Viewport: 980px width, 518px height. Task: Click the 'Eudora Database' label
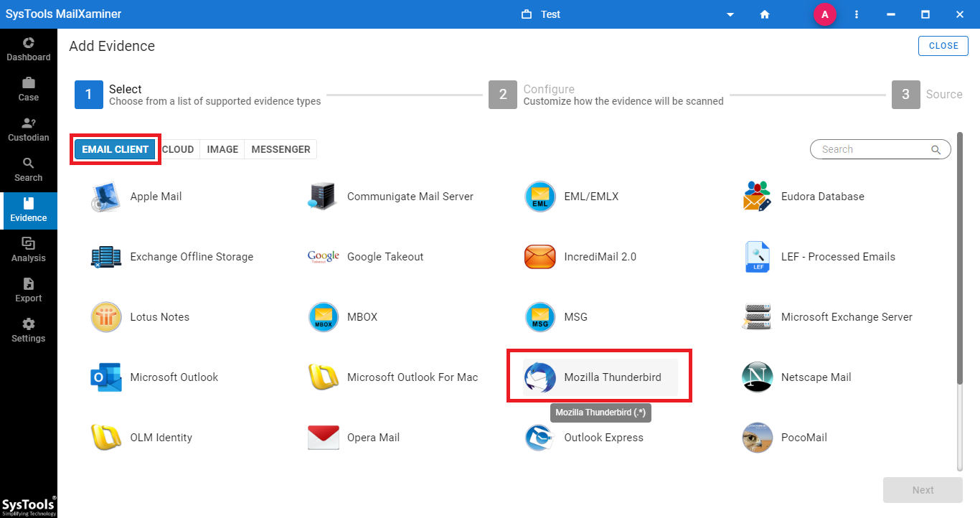(x=823, y=197)
